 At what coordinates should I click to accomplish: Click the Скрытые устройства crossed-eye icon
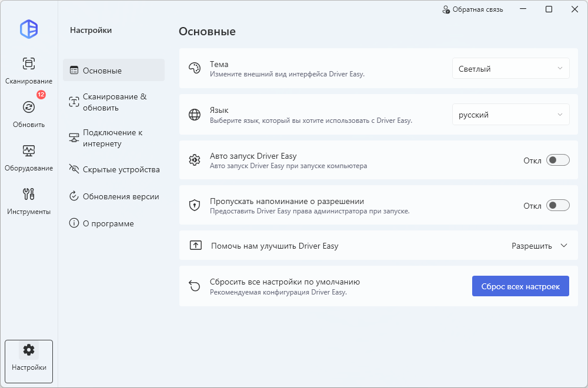[74, 169]
